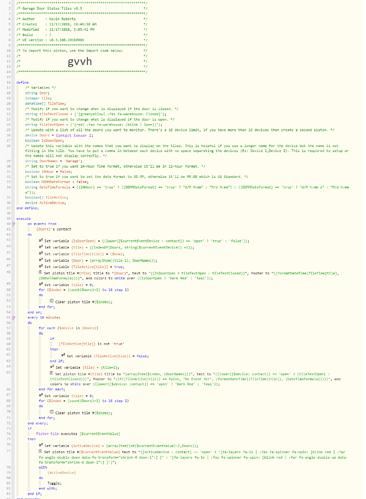366x499 pixels.
Task: Click the set-variable icon for {TileActive[tile]} = true
Action: coord(41,266)
